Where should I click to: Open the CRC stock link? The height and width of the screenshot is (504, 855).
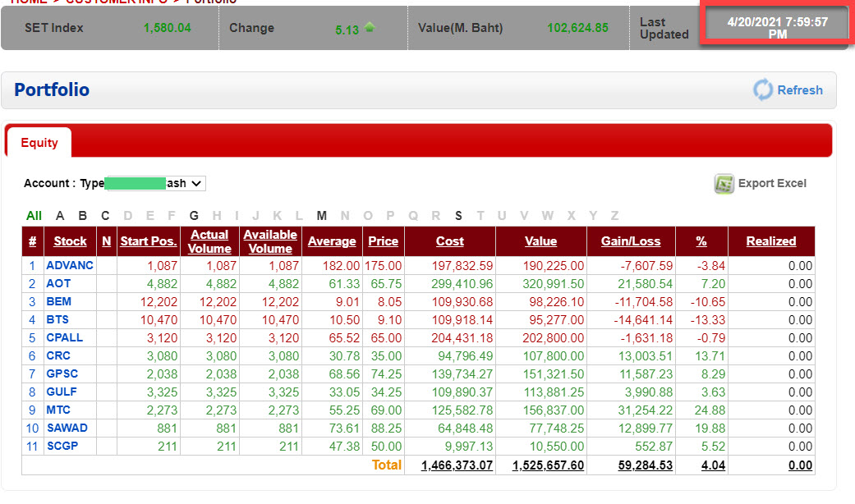[58, 355]
